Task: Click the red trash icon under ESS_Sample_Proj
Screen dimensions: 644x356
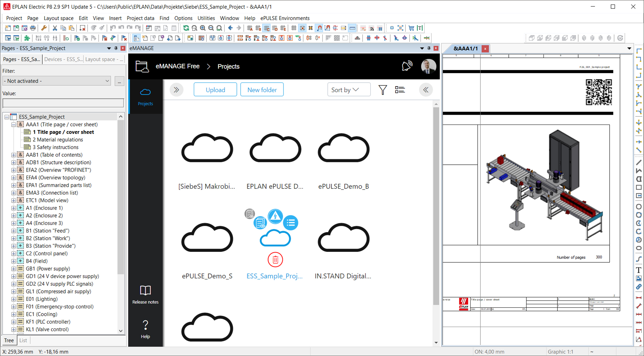Action: [x=275, y=260]
